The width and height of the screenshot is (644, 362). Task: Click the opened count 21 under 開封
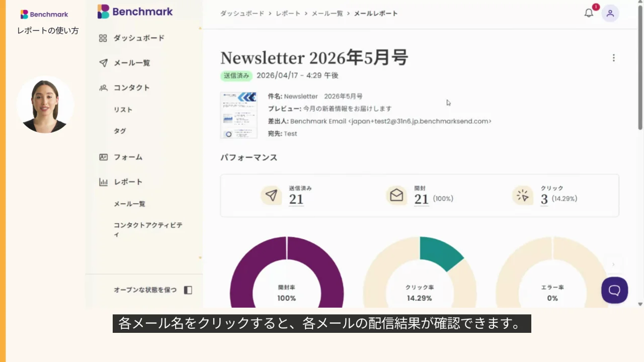421,200
